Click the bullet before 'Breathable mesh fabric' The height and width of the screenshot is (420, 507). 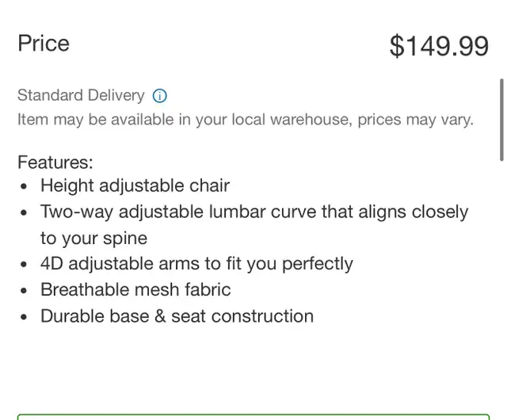pos(24,291)
